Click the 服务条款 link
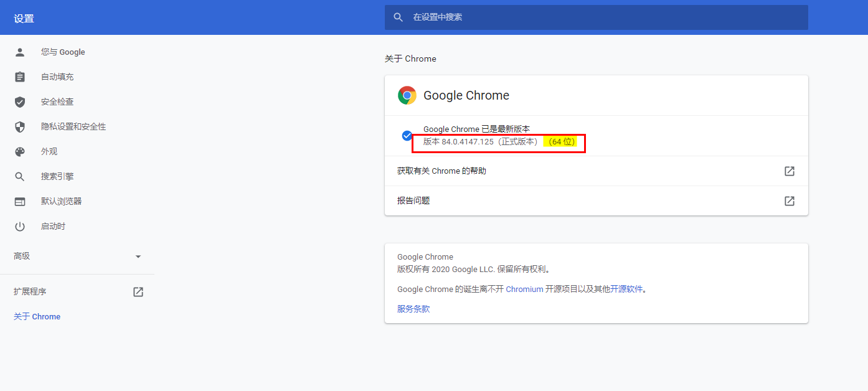Image resolution: width=868 pixels, height=391 pixels. click(x=413, y=309)
